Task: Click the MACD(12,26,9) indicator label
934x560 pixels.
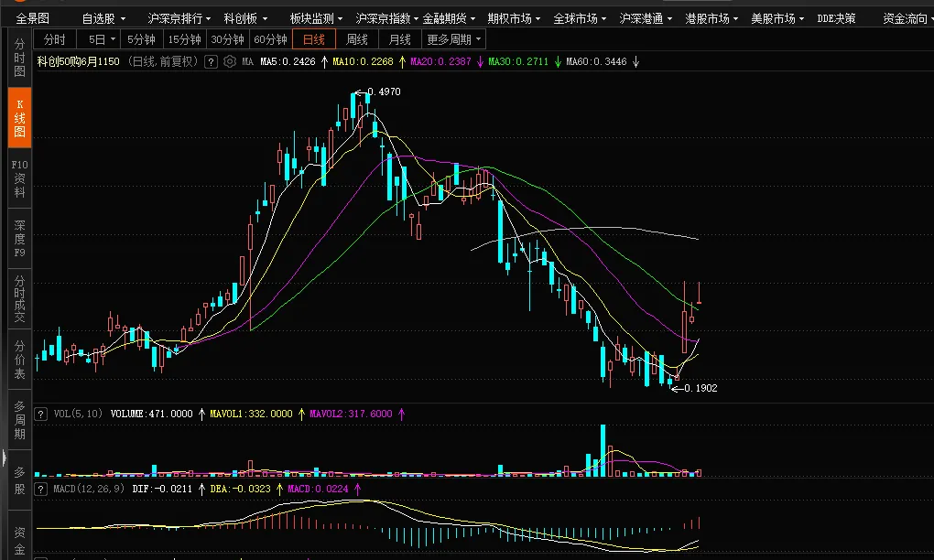Action: point(89,489)
